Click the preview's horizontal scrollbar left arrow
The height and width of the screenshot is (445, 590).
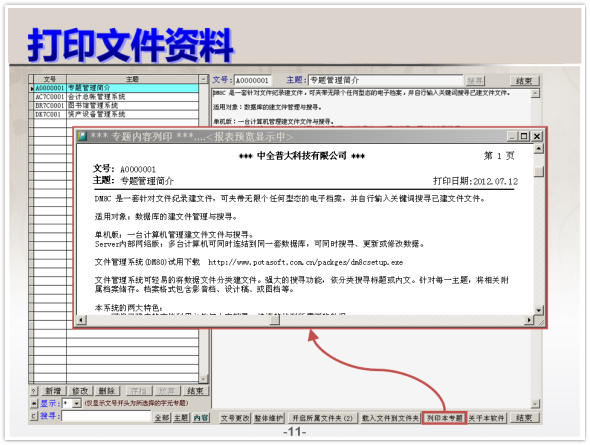tap(81, 320)
